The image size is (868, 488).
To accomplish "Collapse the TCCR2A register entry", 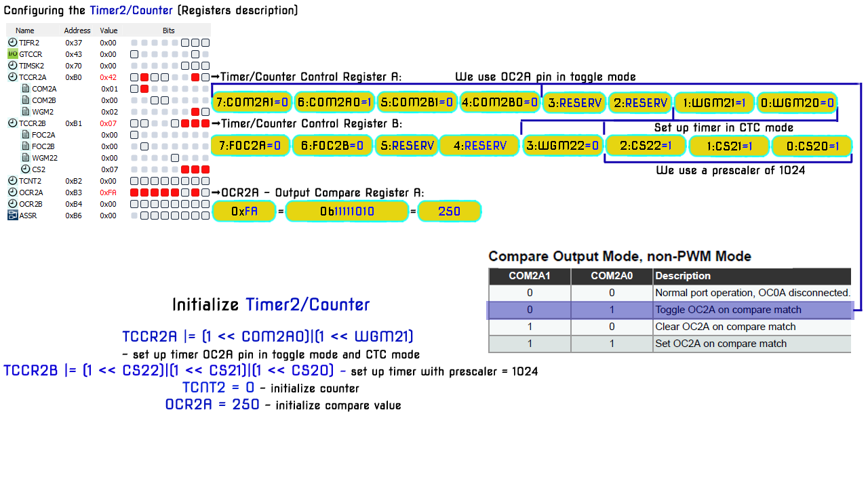I will 14,77.
